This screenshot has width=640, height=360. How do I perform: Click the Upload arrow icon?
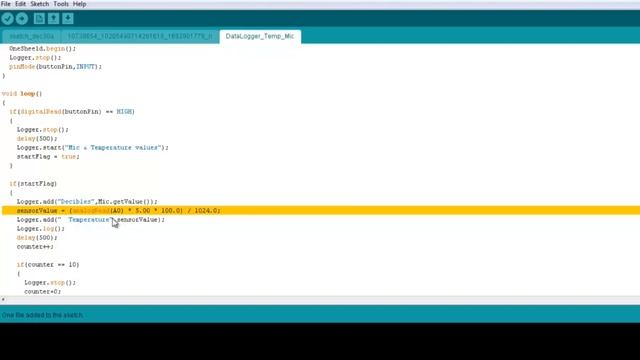(22, 18)
